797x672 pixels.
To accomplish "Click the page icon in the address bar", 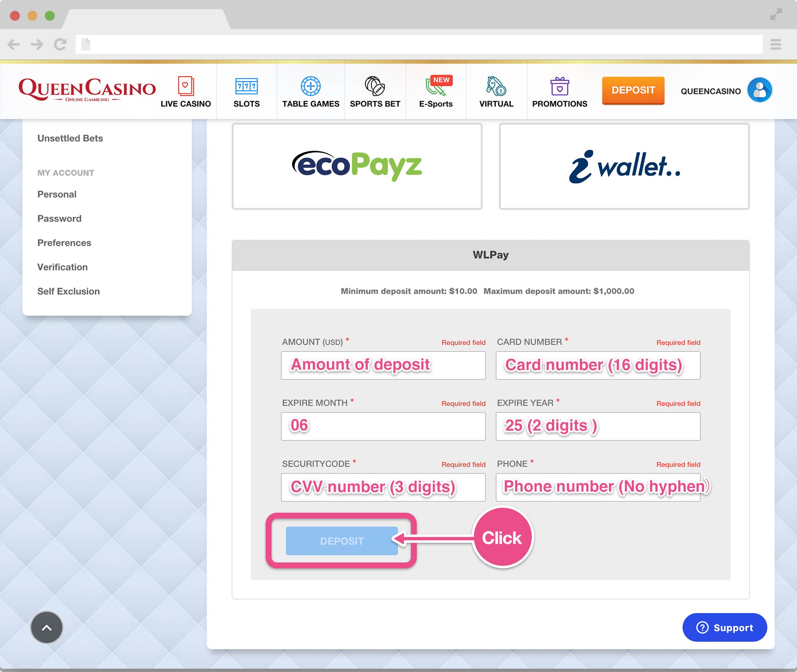I will click(x=86, y=44).
